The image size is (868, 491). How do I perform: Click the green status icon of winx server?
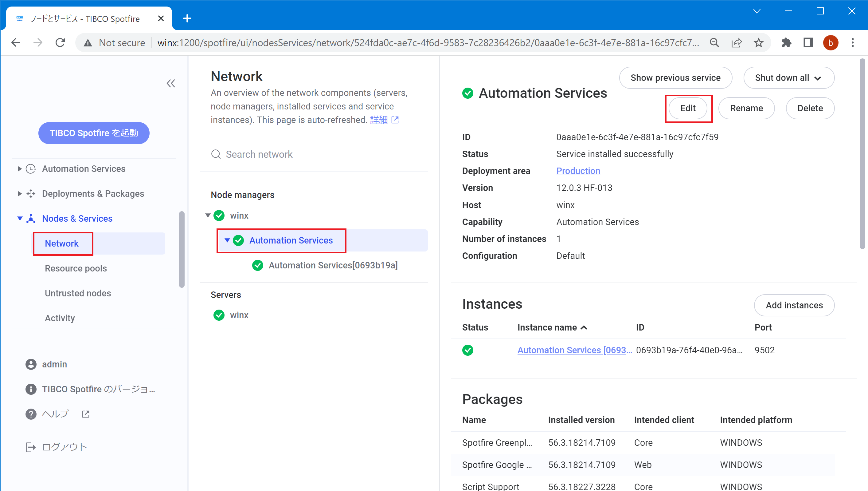click(219, 315)
